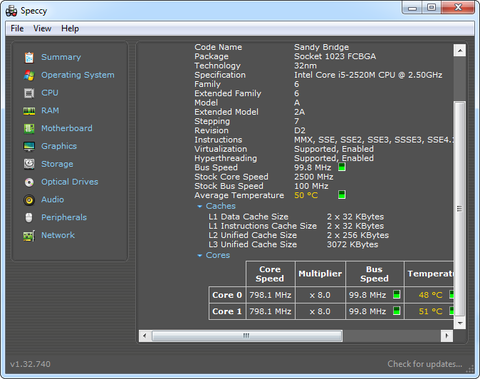Click the Graphics monitor icon
Image resolution: width=480 pixels, height=379 pixels.
coord(29,146)
